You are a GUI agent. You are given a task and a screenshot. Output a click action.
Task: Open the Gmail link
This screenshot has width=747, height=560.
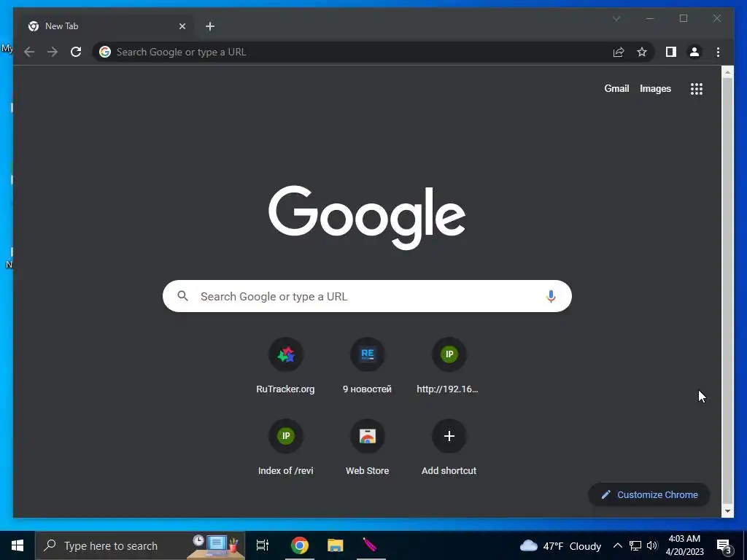pos(616,88)
